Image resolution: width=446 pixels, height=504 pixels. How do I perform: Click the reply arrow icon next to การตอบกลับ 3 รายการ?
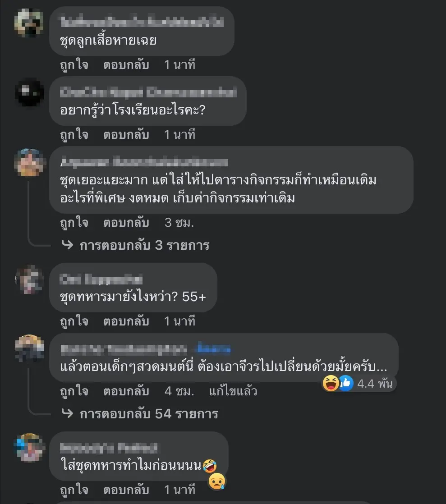[x=67, y=245]
